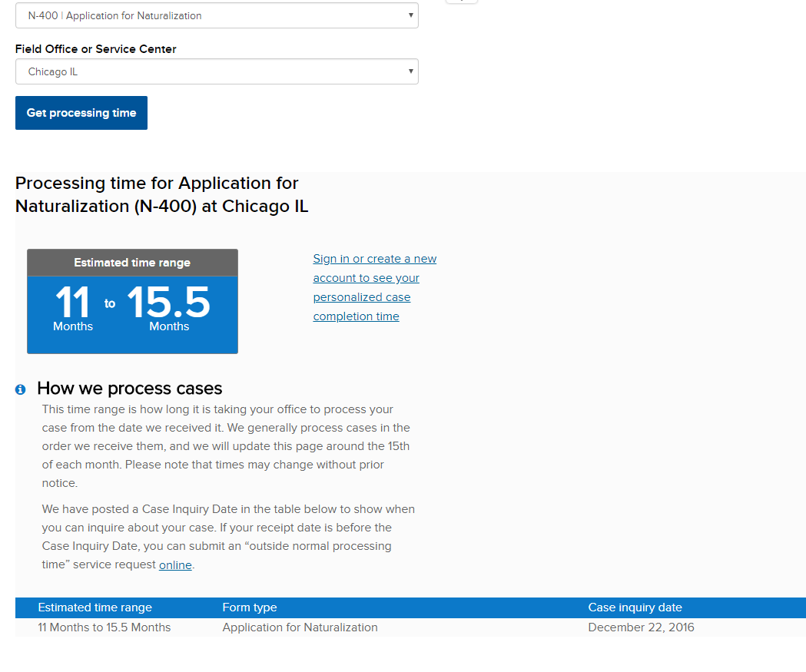
Task: Open the Chicago IL field office dropdown
Action: 217,71
